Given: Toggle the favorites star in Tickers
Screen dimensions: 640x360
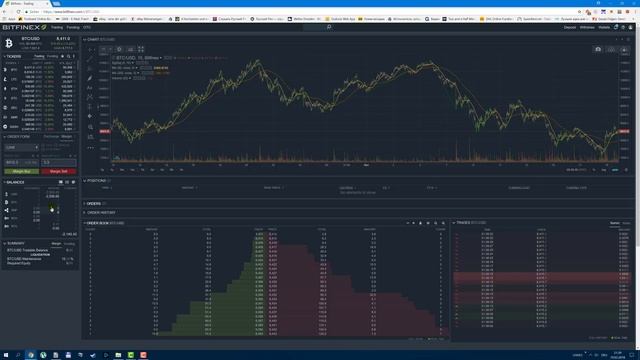Looking at the screenshot, I should [x=62, y=56].
